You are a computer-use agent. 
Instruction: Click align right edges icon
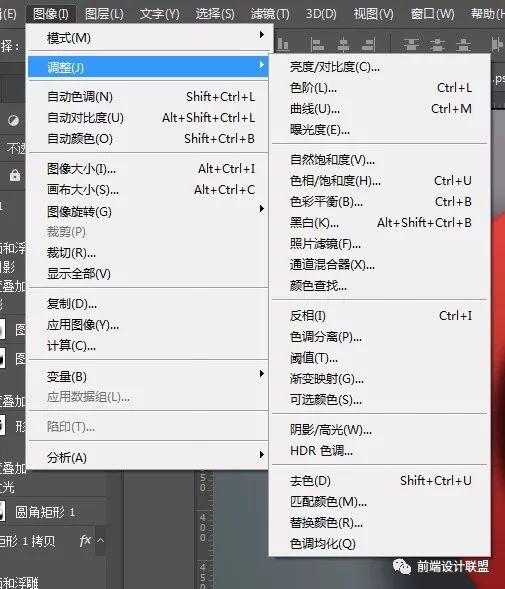coord(368,45)
